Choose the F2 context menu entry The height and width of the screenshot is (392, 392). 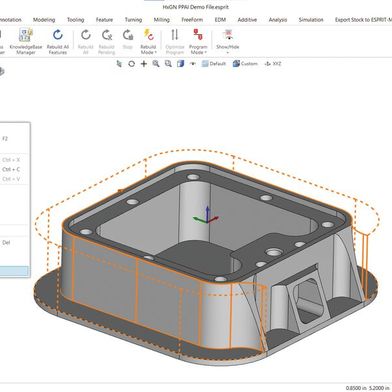pyautogui.click(x=13, y=139)
